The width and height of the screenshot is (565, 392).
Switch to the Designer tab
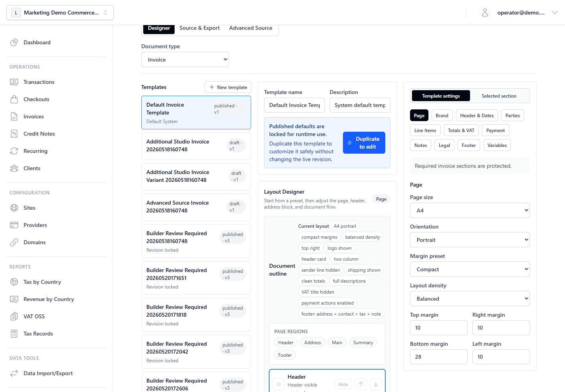click(159, 28)
